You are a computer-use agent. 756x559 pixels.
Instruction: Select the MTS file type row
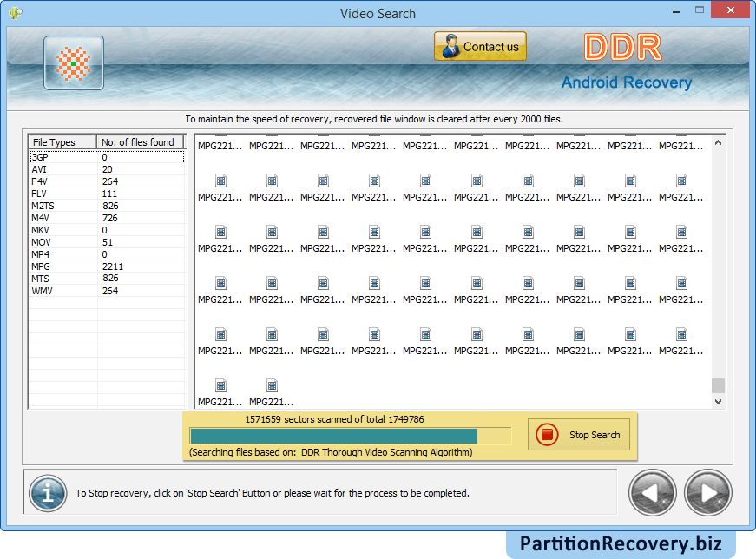click(107, 279)
